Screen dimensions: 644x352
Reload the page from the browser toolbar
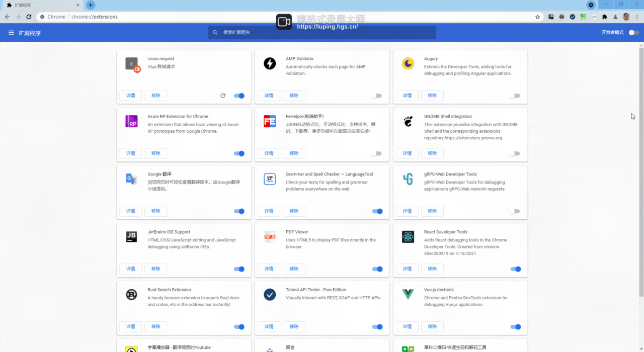tap(29, 17)
